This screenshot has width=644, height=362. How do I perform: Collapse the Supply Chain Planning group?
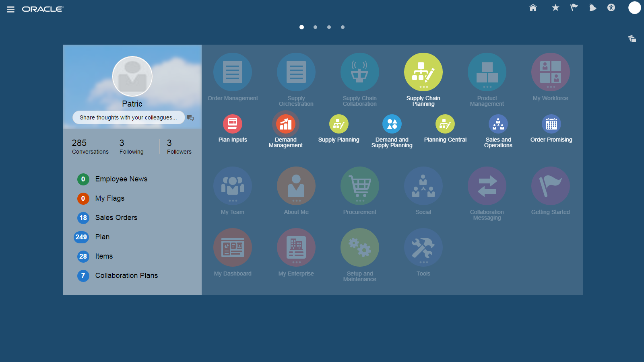tap(423, 72)
